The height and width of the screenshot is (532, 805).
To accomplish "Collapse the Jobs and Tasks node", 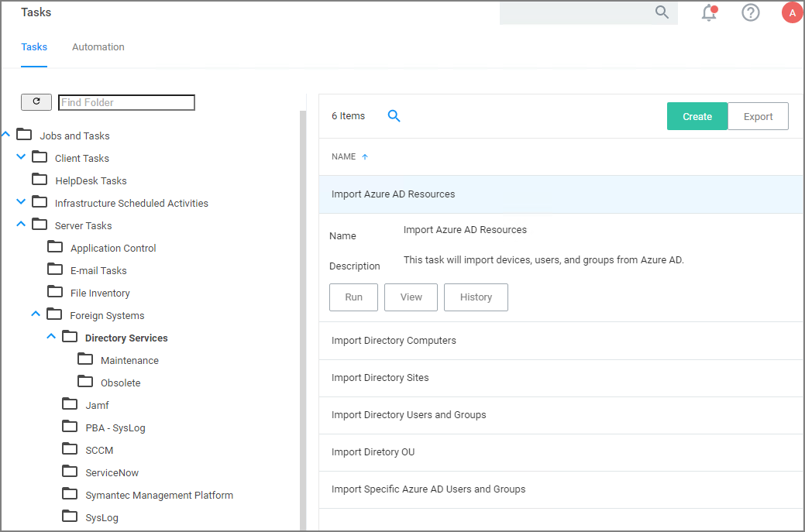I will pyautogui.click(x=5, y=133).
